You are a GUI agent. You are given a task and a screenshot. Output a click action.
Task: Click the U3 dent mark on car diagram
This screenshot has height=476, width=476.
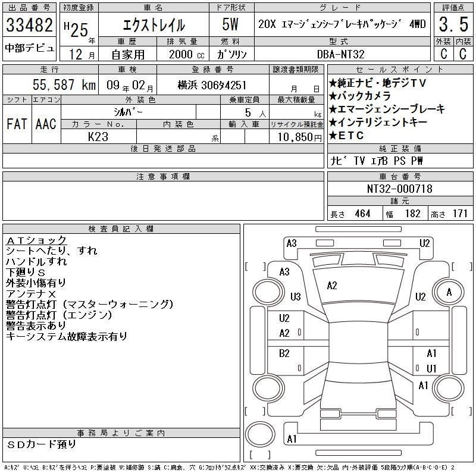click(x=296, y=296)
